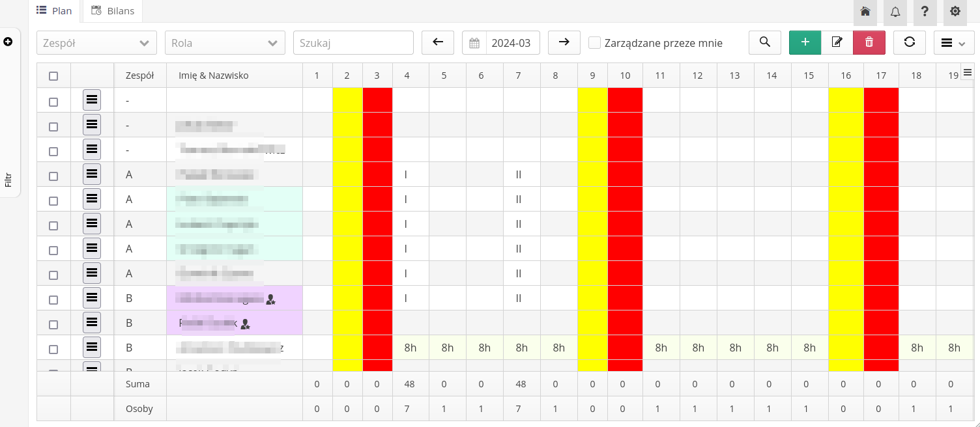Select the Plan tab
The image size is (980, 427).
click(x=55, y=11)
